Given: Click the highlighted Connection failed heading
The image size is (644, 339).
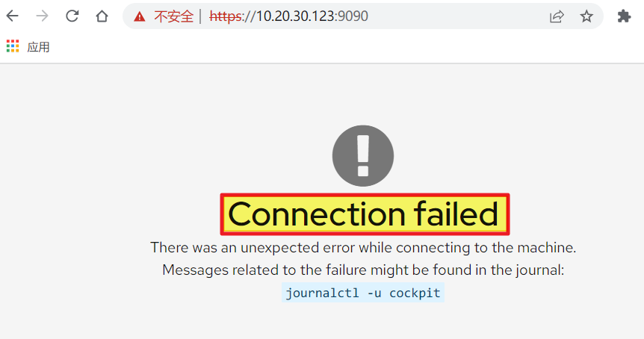Looking at the screenshot, I should 365,214.
